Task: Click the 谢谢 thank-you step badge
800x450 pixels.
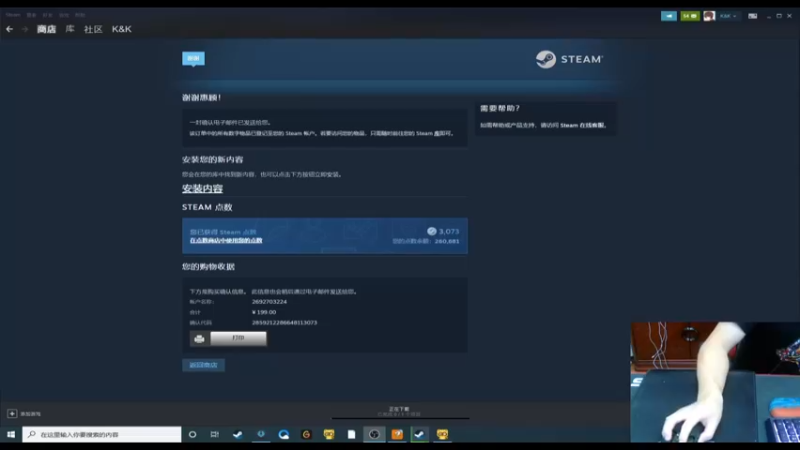Action: [193, 59]
